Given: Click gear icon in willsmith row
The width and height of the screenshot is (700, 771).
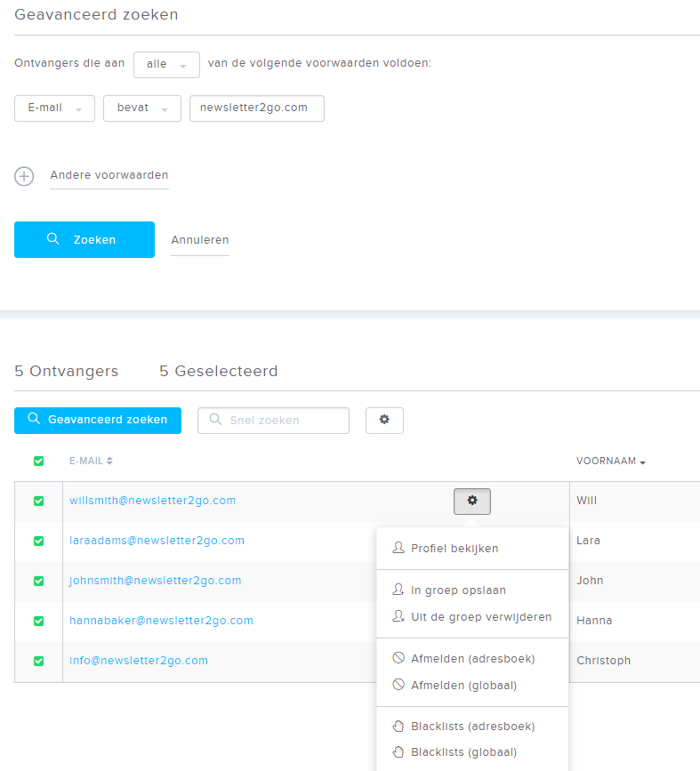Looking at the screenshot, I should (x=471, y=501).
